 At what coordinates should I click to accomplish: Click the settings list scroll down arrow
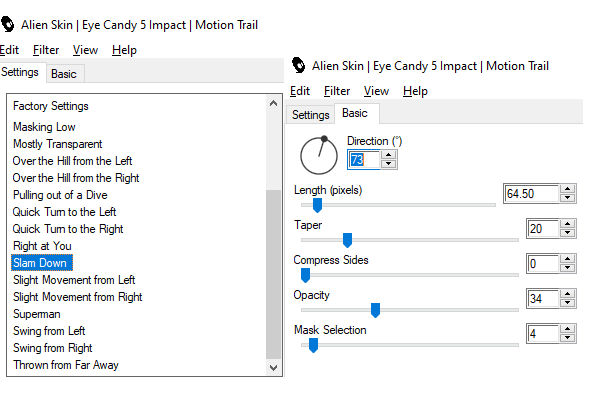click(273, 367)
